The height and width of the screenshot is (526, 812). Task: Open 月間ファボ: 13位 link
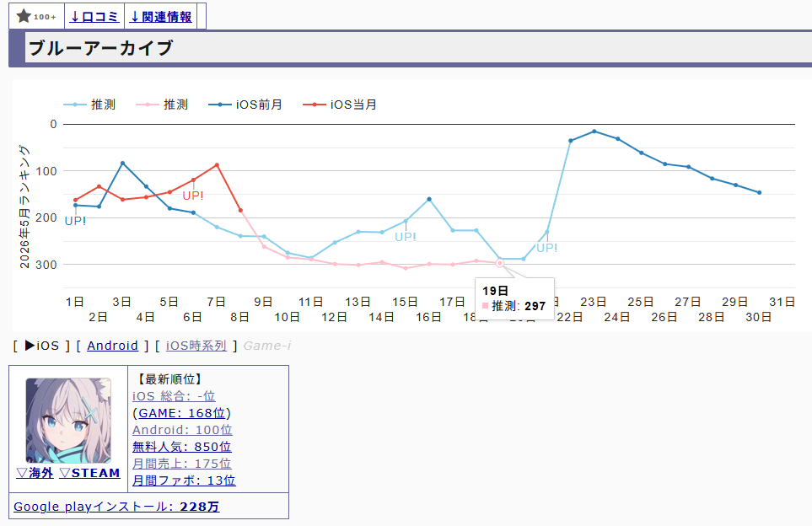184,480
